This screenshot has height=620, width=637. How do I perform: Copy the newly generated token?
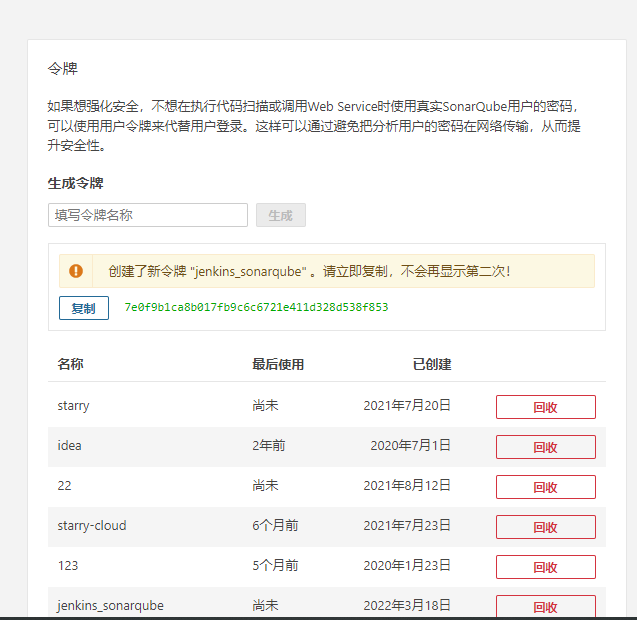pos(84,308)
